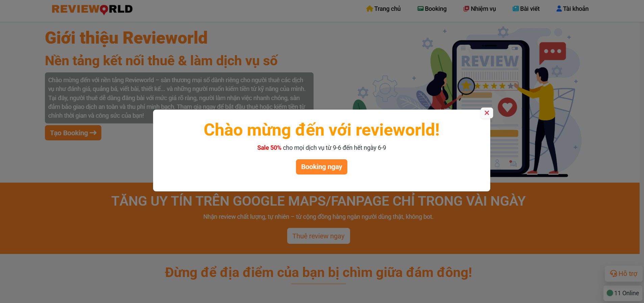Click the Nền tảng kết nối subtitle
This screenshot has width=644, height=303.
coord(161,61)
